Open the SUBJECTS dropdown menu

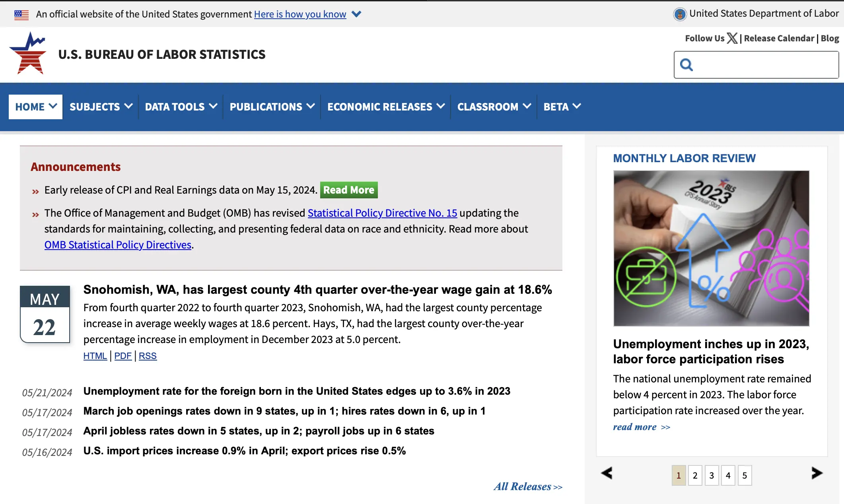pos(101,107)
